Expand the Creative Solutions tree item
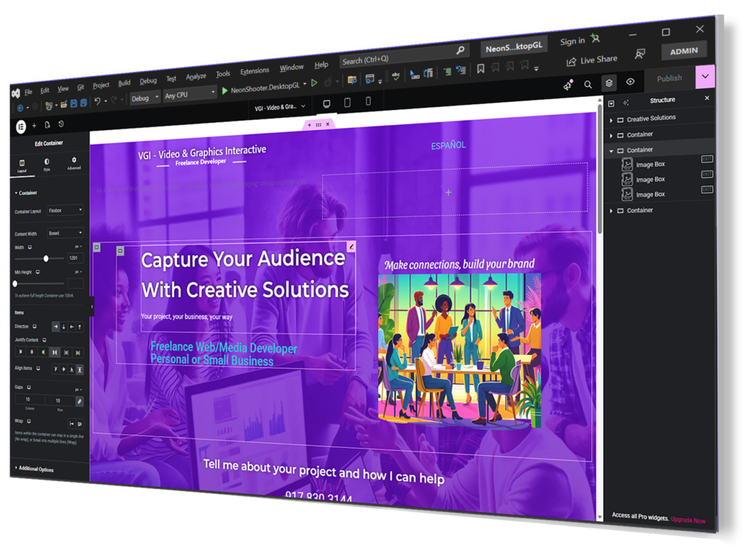The image size is (752, 560). [x=611, y=120]
